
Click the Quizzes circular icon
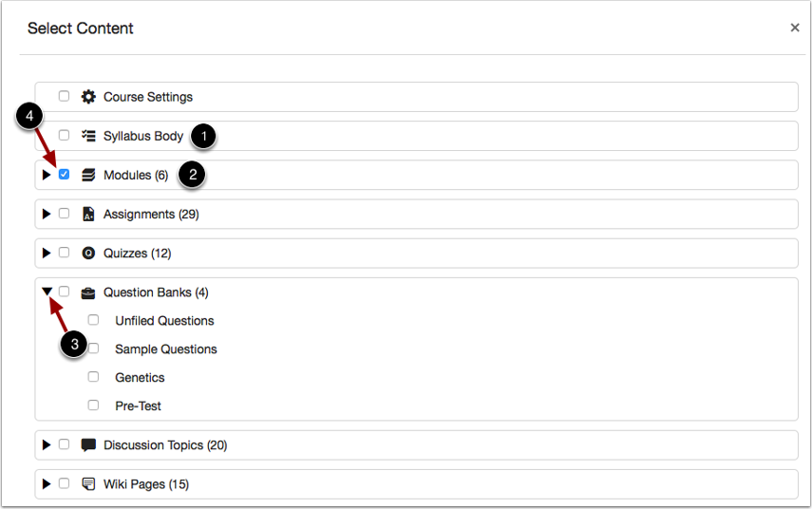[88, 254]
